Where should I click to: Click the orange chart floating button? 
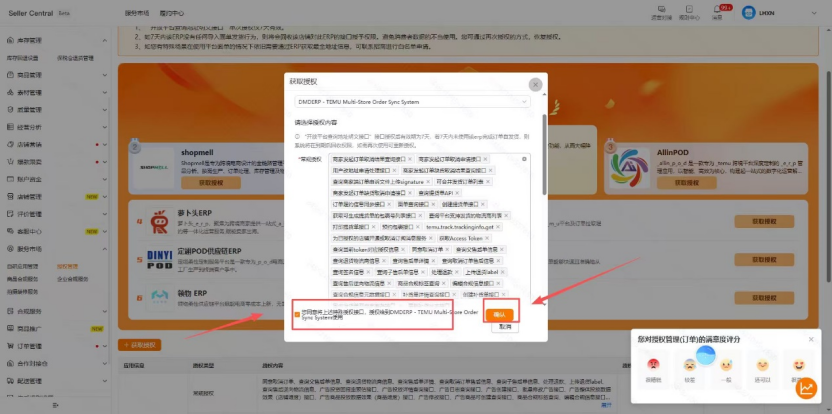click(x=806, y=389)
